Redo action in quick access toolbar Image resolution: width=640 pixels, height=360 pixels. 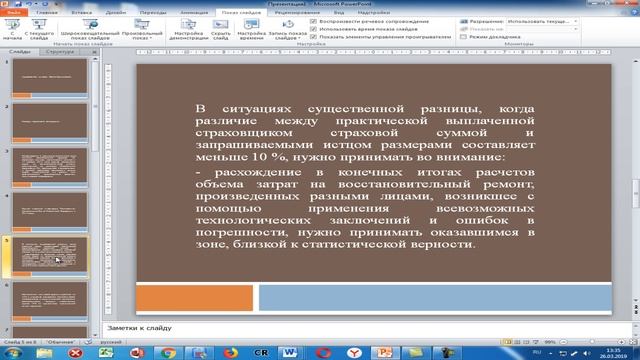click(45, 4)
